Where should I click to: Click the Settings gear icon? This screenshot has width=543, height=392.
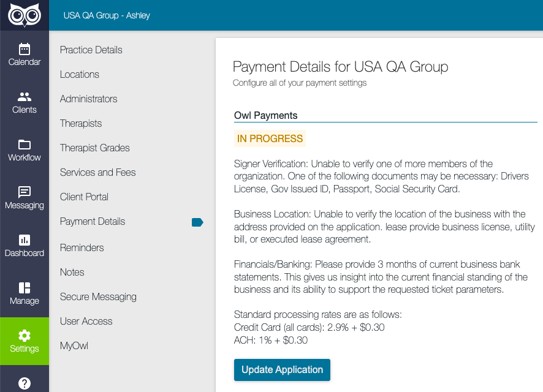(25, 335)
